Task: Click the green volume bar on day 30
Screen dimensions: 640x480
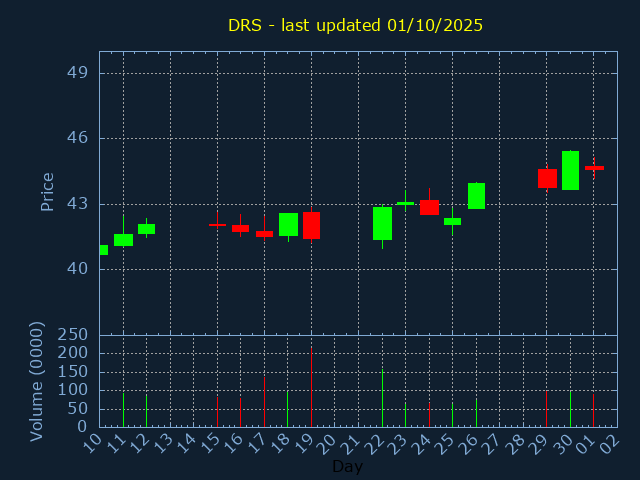Action: pyautogui.click(x=570, y=409)
